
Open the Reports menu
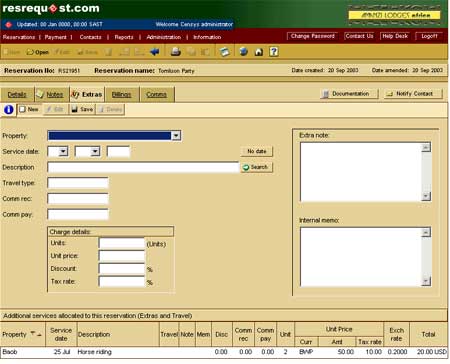pyautogui.click(x=124, y=37)
